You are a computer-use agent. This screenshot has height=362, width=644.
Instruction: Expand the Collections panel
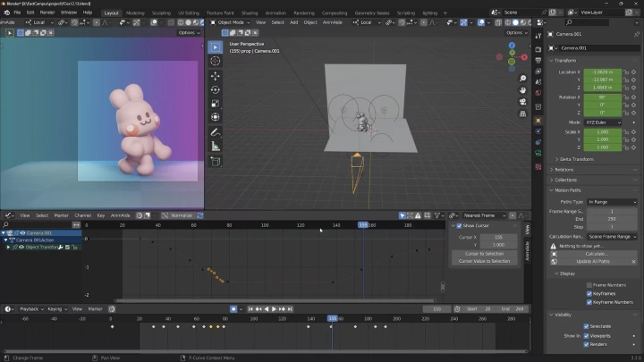tap(563, 180)
